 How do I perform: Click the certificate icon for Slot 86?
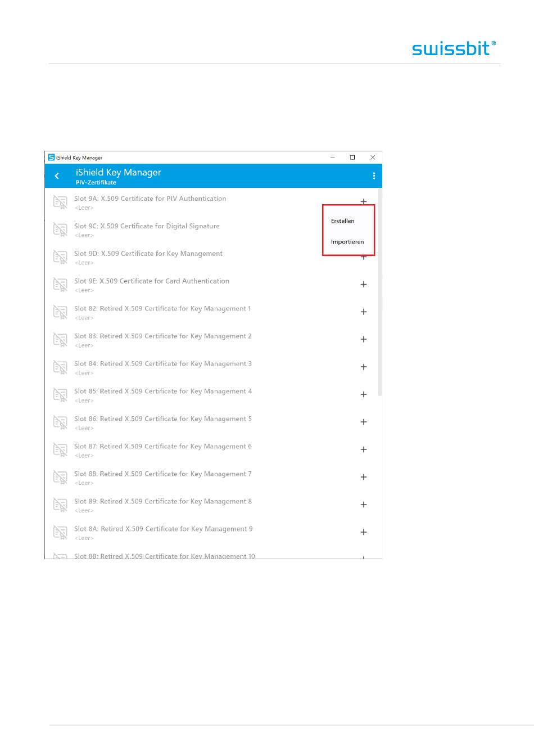[60, 422]
